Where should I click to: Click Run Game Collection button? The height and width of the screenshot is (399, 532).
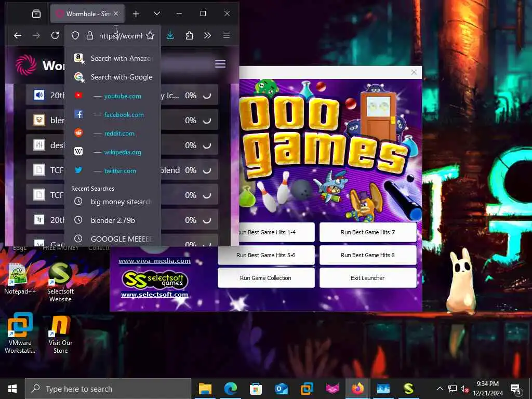[x=266, y=278]
